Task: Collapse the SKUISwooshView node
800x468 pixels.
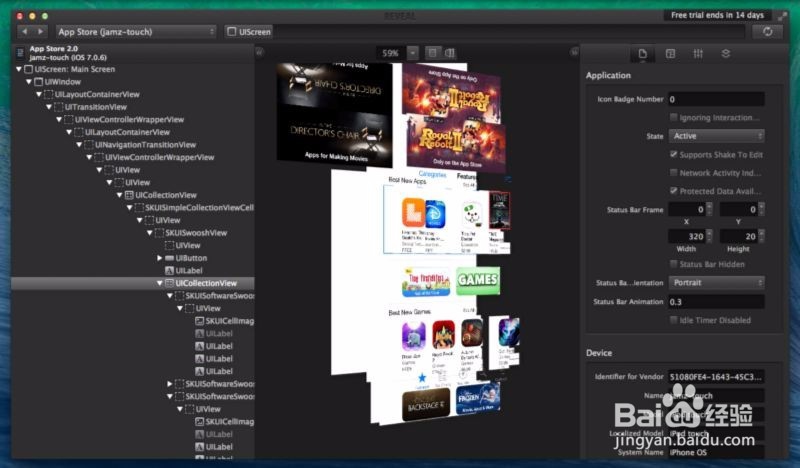Action: pyautogui.click(x=149, y=233)
